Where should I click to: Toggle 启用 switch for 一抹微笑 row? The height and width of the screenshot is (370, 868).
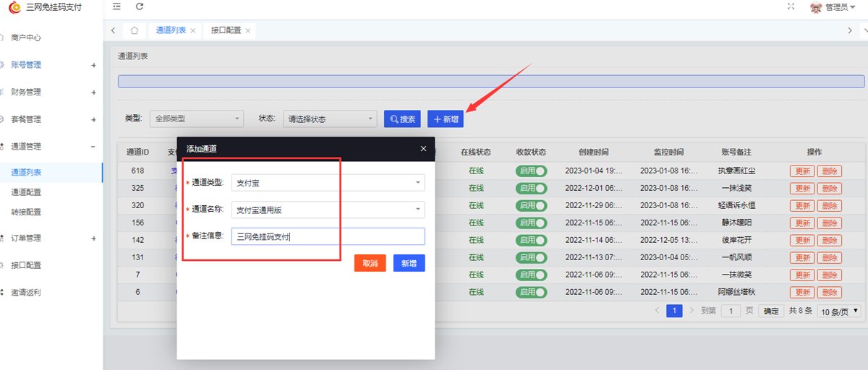531,275
